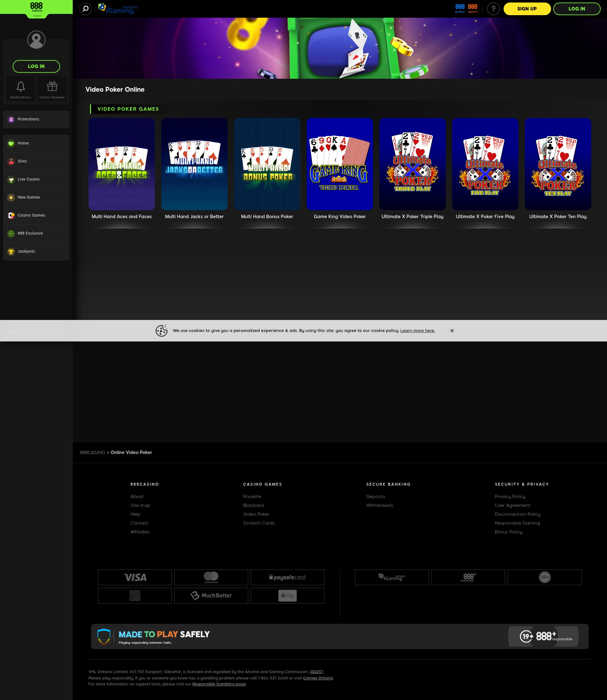
Task: Visit the Connex Ontario link
Action: (x=318, y=678)
